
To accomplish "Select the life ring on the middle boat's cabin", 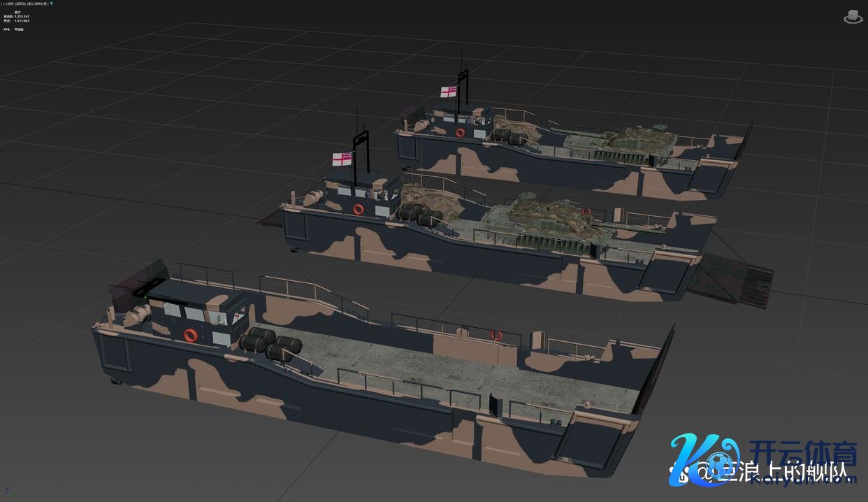I will (359, 209).
